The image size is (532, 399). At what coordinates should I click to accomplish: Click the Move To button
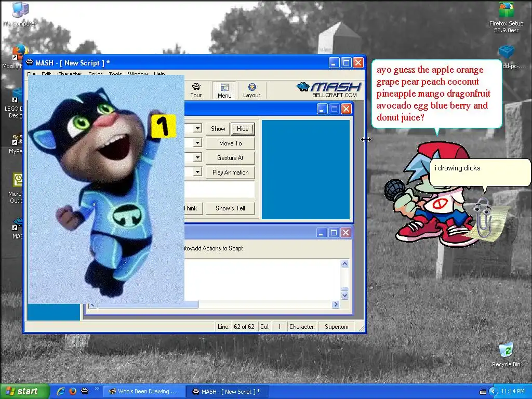[x=230, y=143]
